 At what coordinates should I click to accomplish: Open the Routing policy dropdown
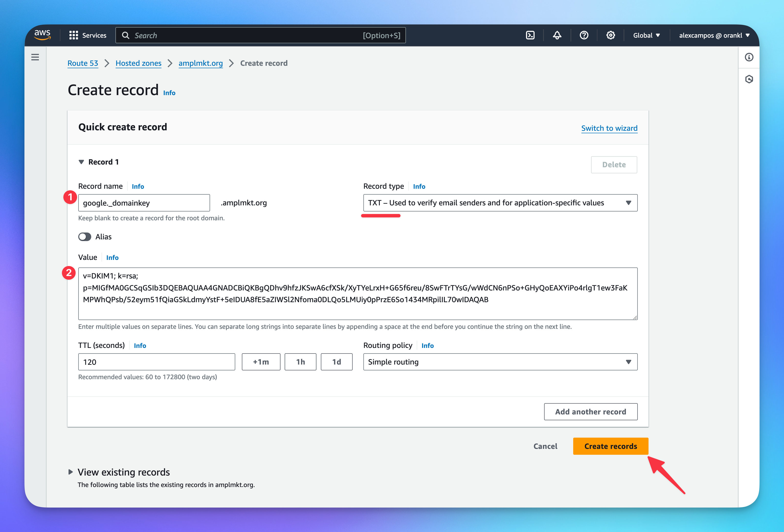(500, 362)
